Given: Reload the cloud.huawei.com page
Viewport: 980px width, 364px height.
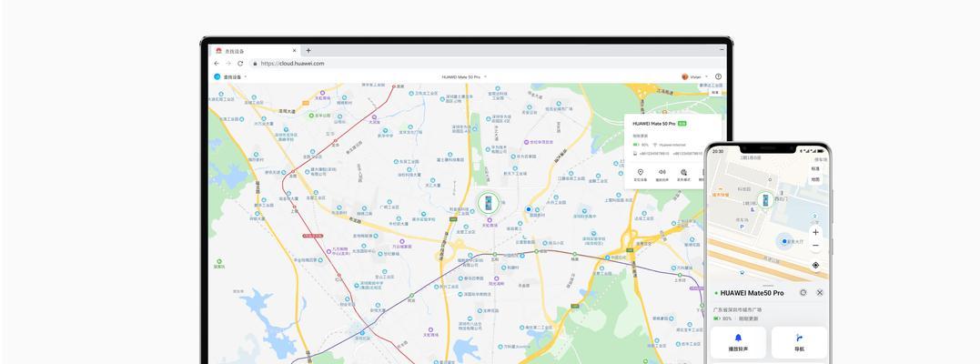Looking at the screenshot, I should pyautogui.click(x=240, y=63).
